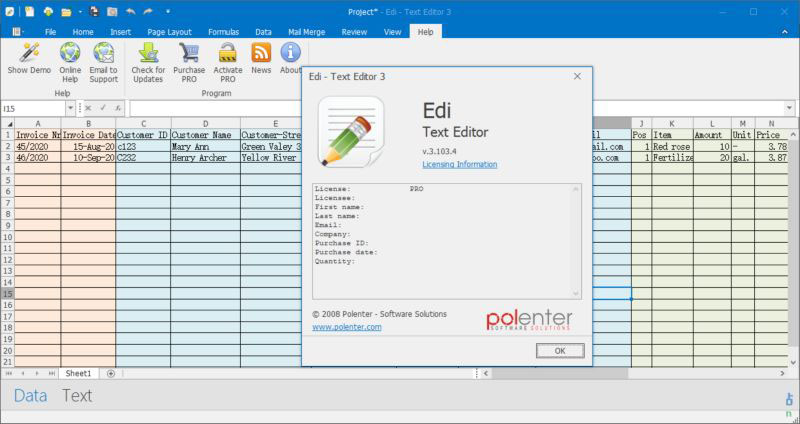Image resolution: width=800 pixels, height=424 pixels.
Task: Switch to the Page Layout tab
Action: click(x=169, y=32)
